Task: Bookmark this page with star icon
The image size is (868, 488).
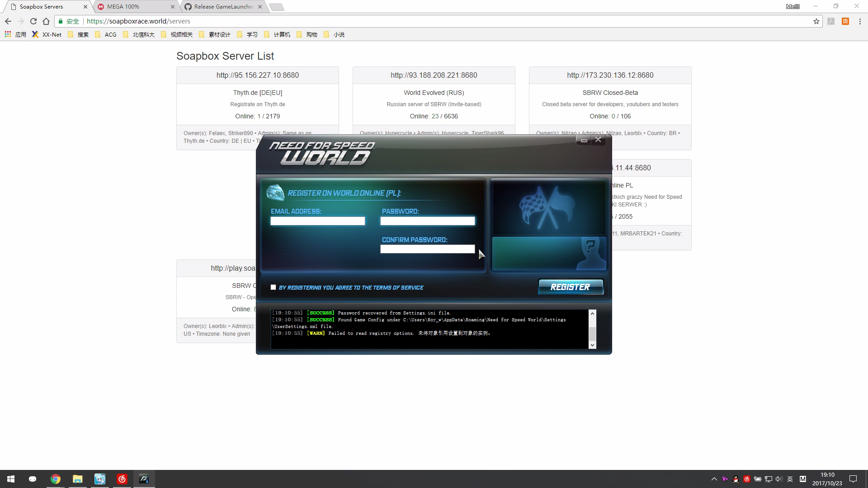Action: (816, 21)
